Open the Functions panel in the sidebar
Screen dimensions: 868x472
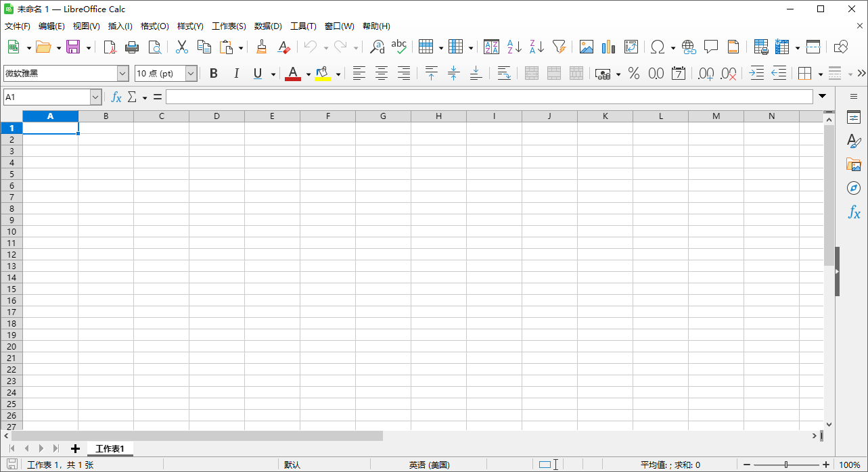(x=854, y=213)
